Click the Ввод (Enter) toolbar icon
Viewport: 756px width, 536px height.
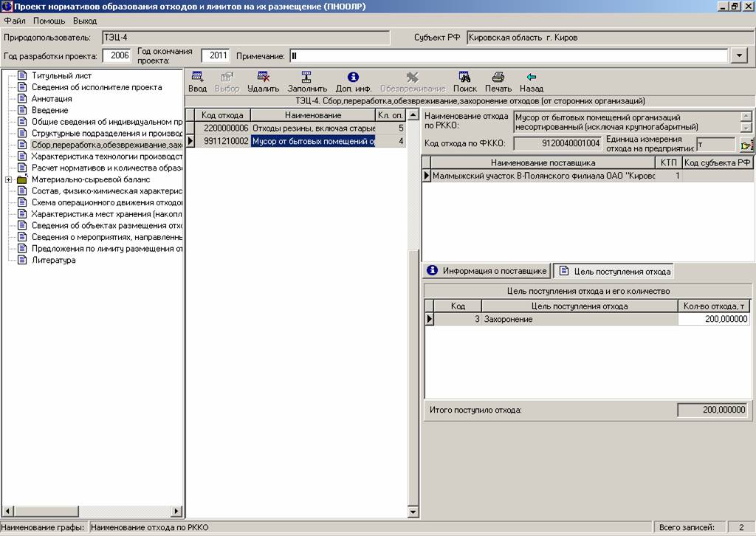click(x=197, y=78)
